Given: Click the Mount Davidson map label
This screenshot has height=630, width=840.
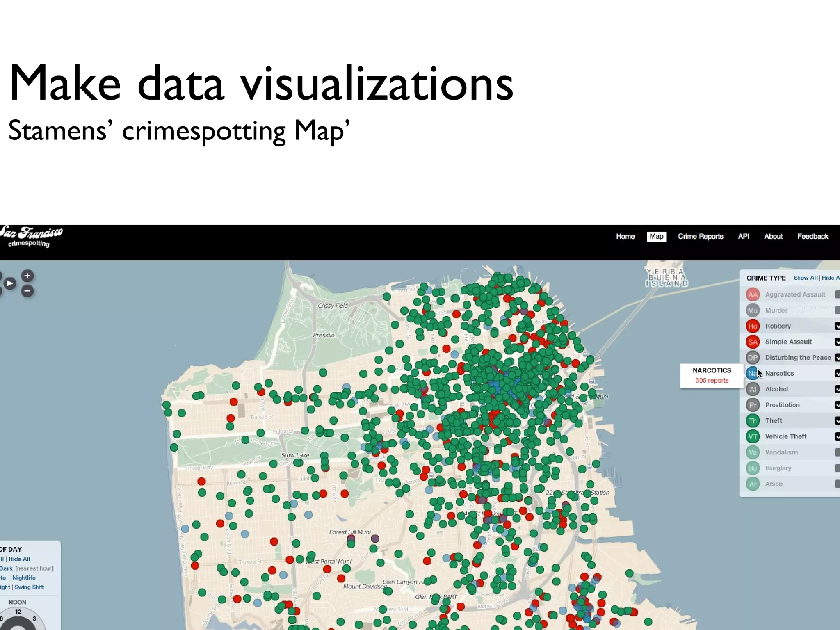Looking at the screenshot, I should point(364,586).
